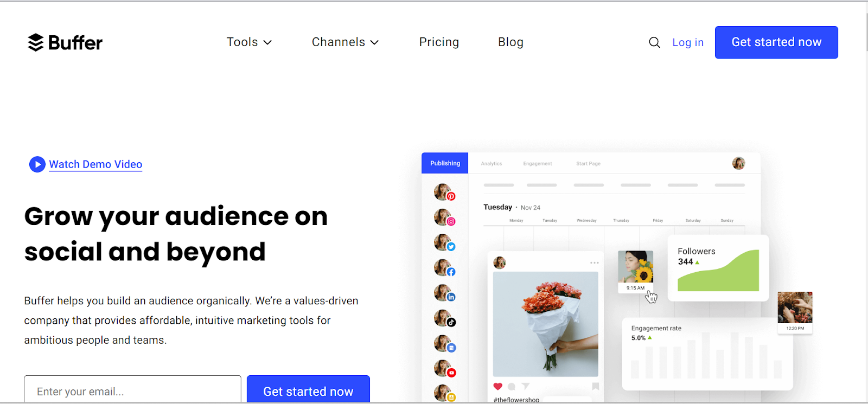This screenshot has height=404, width=868.
Task: Expand the Tools dropdown menu
Action: (249, 42)
